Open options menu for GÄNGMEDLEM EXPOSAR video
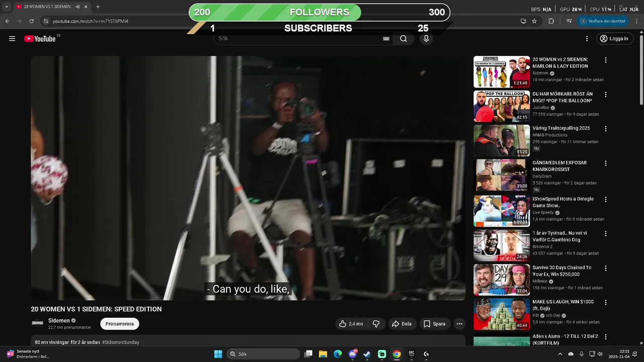This screenshot has width=644, height=362. (x=606, y=163)
